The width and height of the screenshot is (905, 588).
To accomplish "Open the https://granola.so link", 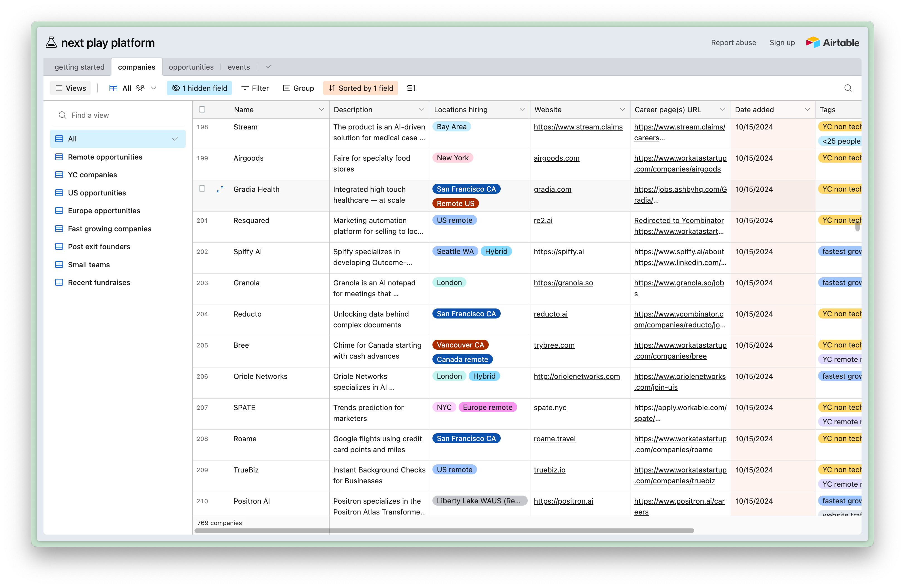I will pos(563,283).
